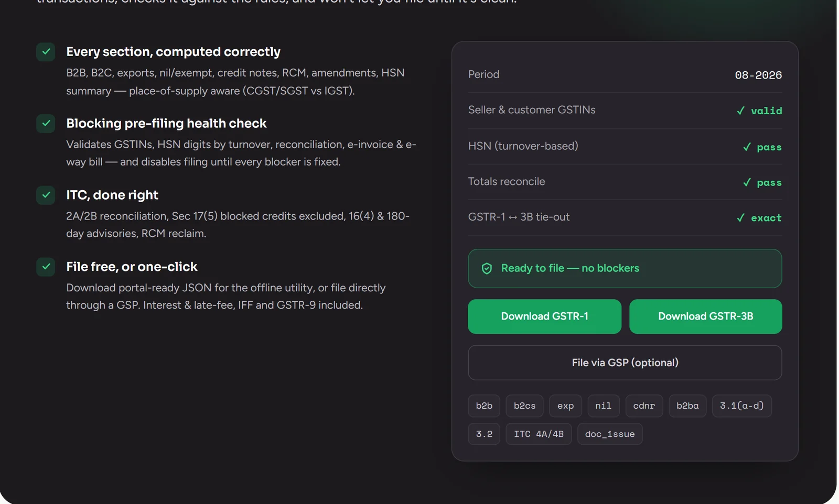Click the Ready to file — no blockers banner
The height and width of the screenshot is (504, 839).
[625, 268]
